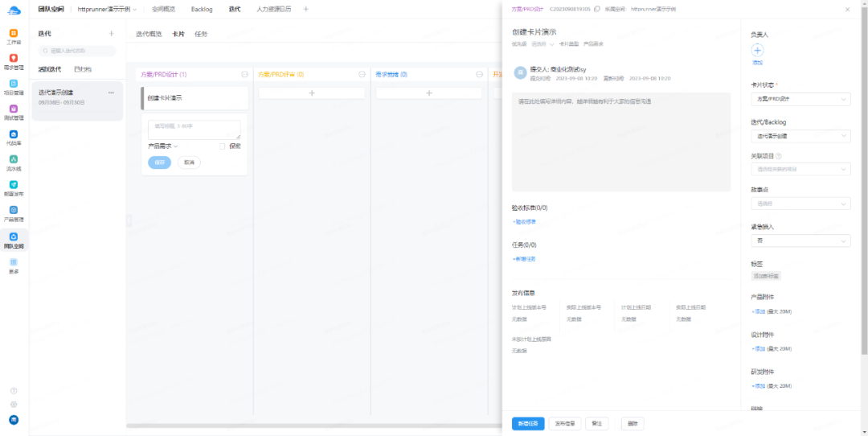Open 需求管理 in the left sidebar
This screenshot has height=436, width=868.
tap(14, 61)
